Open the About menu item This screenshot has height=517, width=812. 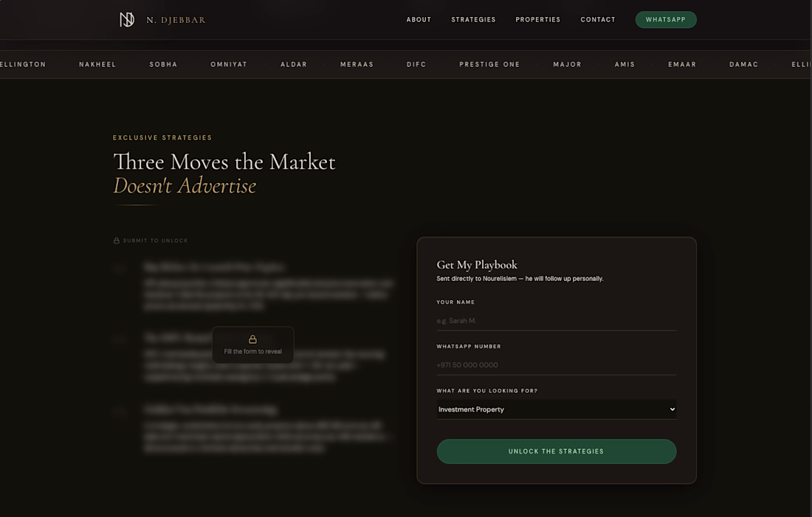(419, 20)
